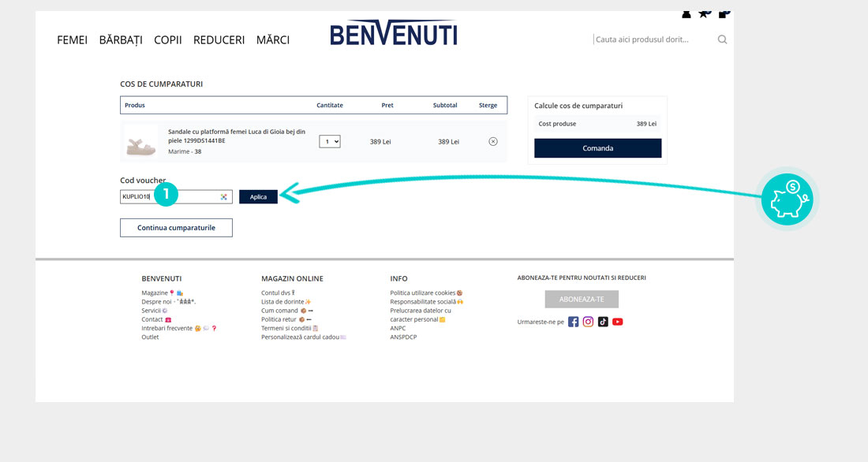Open the Instagram profile icon
Screen dimensions: 868x462
point(588,322)
